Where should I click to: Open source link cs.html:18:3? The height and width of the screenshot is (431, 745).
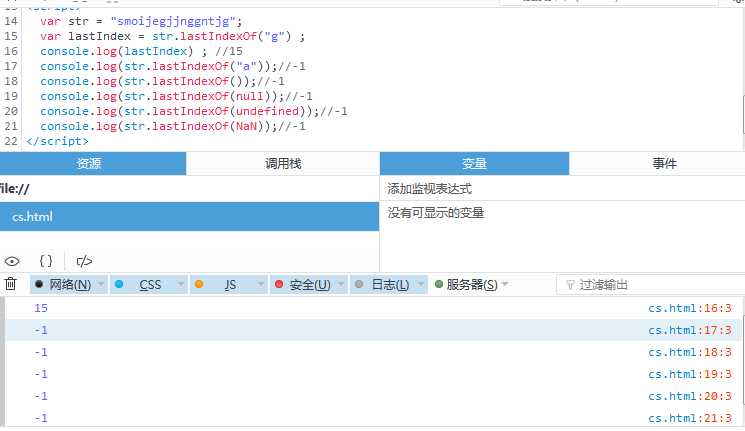point(690,352)
